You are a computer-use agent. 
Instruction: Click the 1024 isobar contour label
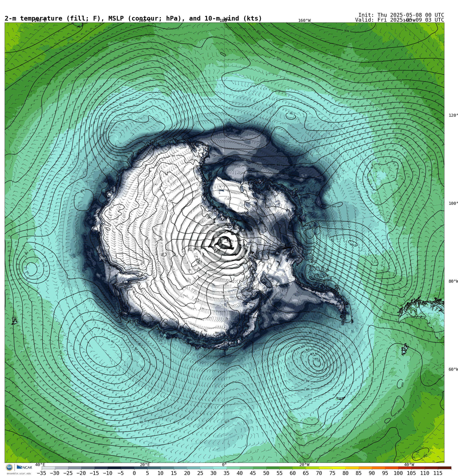click(341, 69)
